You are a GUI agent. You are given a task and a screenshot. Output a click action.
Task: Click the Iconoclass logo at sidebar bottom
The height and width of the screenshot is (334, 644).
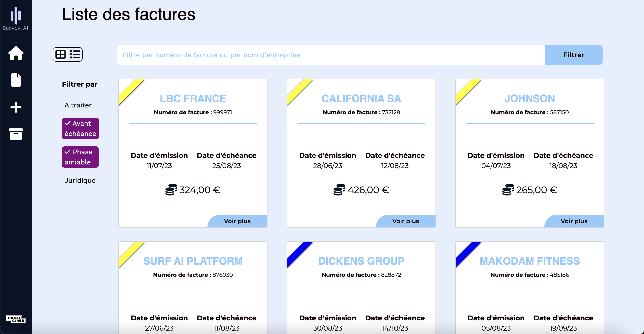point(16,319)
